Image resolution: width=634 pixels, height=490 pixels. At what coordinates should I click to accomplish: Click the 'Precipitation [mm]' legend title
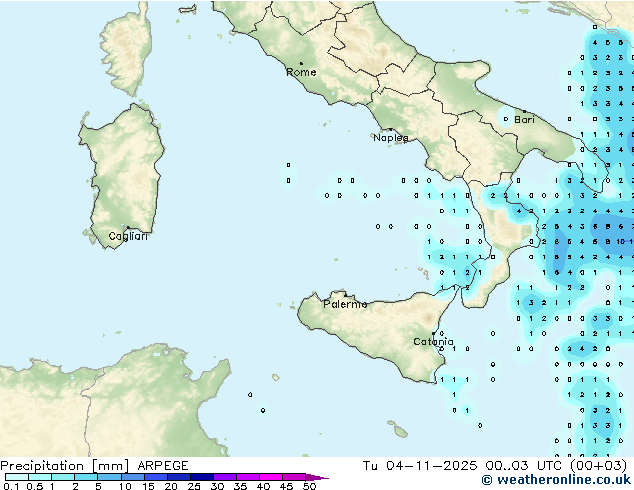65,466
